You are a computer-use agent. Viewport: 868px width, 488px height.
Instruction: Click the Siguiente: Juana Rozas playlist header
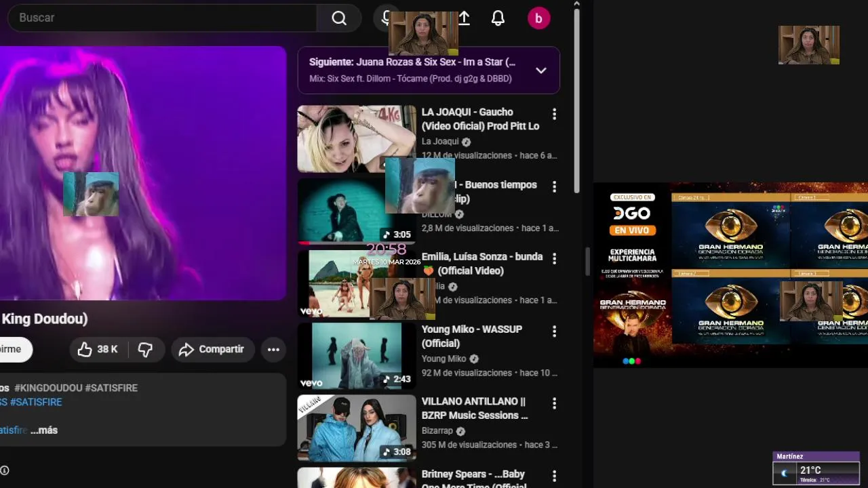tap(412, 62)
